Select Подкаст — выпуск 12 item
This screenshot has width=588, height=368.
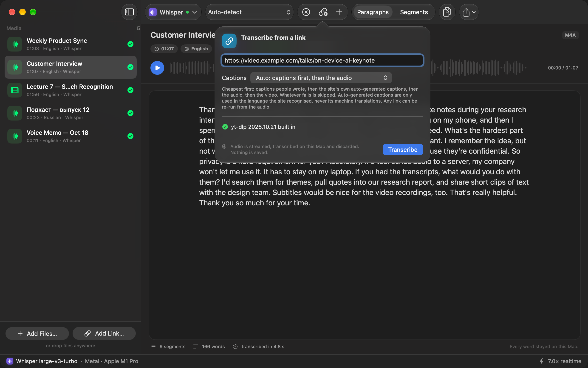coord(71,113)
